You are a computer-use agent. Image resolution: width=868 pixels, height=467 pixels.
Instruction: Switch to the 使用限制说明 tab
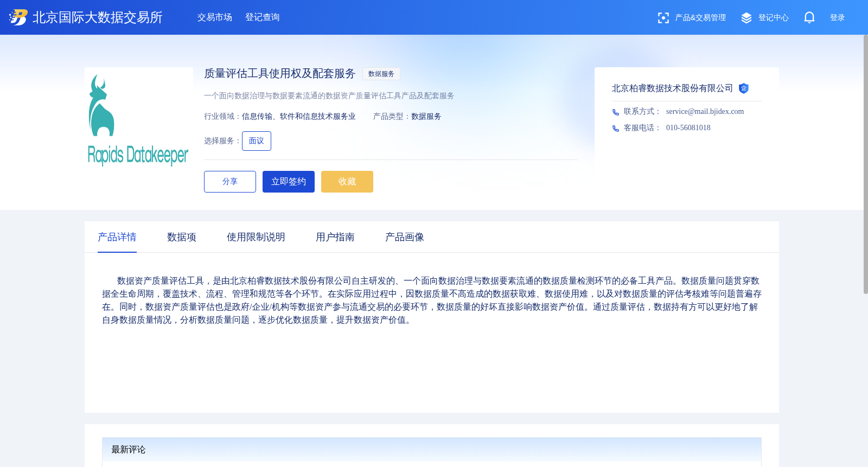[x=256, y=237]
